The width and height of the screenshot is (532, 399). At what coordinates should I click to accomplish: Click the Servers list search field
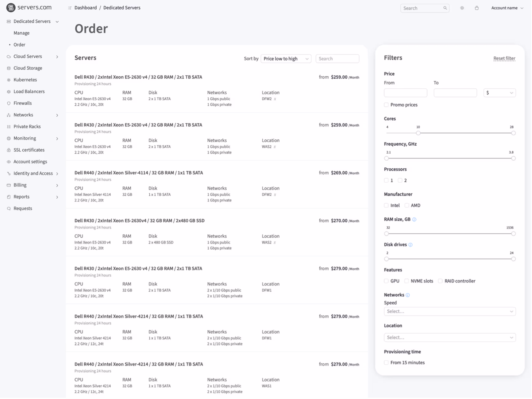point(337,59)
